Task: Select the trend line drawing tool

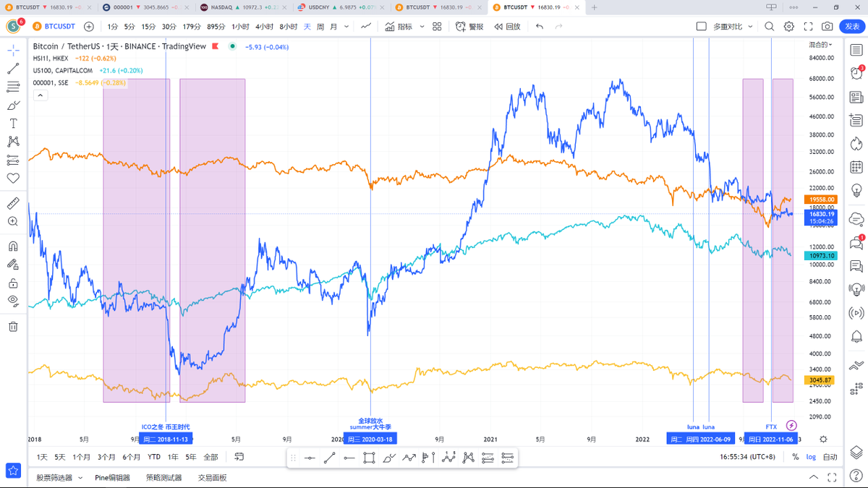Action: point(13,69)
